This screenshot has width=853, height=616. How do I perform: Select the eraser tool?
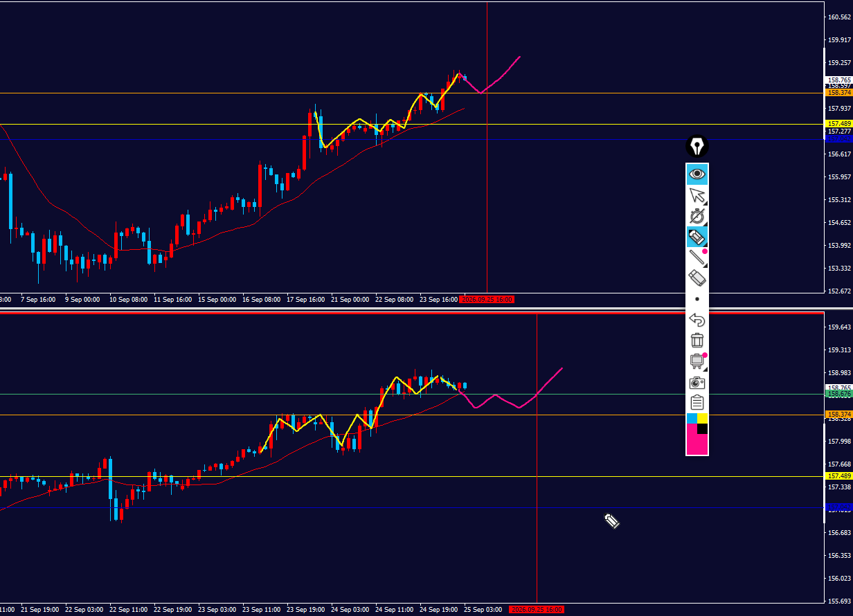(x=697, y=278)
